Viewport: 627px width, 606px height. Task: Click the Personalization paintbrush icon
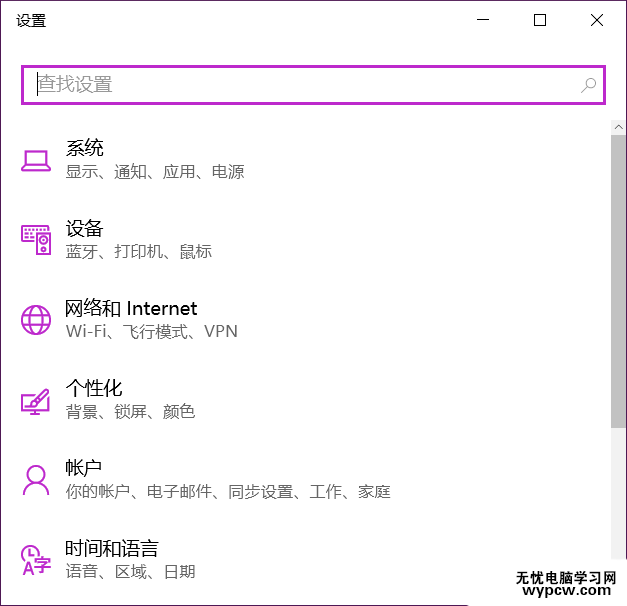[36, 401]
